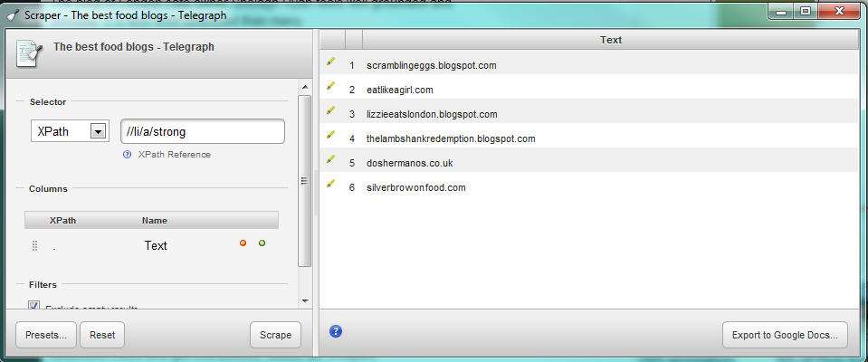Click the Scraper document icon in header
The height and width of the screenshot is (362, 868).
(x=29, y=54)
